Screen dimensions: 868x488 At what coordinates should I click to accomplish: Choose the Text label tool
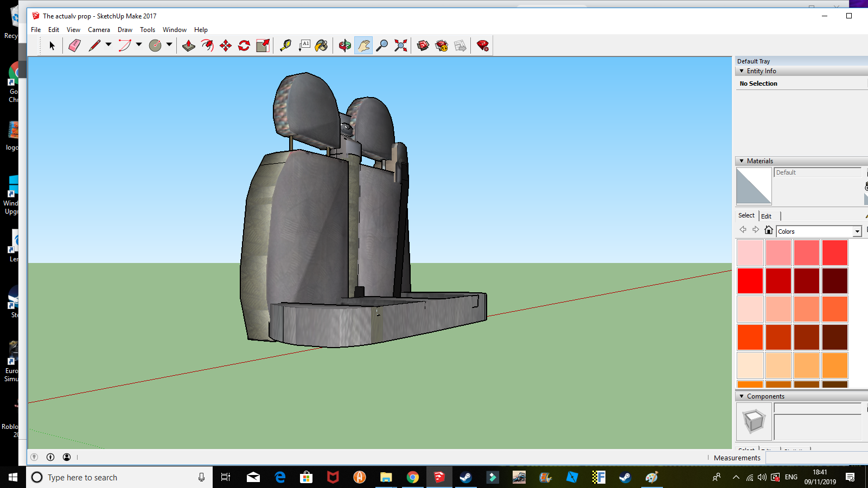coord(304,46)
